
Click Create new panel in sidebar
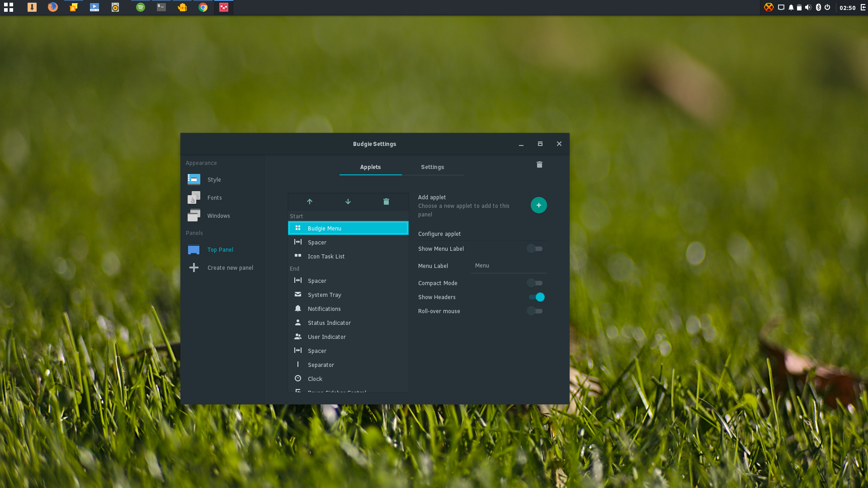click(222, 267)
